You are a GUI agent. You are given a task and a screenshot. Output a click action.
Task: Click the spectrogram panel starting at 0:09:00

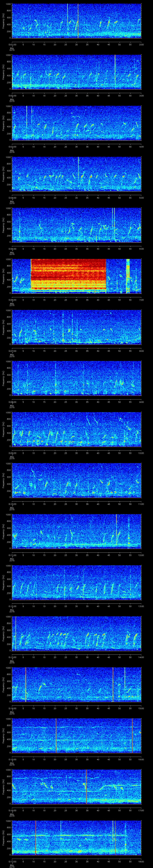[x=77, y=429]
